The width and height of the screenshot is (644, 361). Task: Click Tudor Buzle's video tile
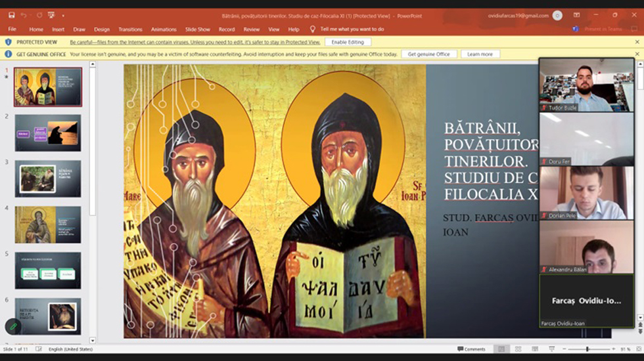point(586,85)
